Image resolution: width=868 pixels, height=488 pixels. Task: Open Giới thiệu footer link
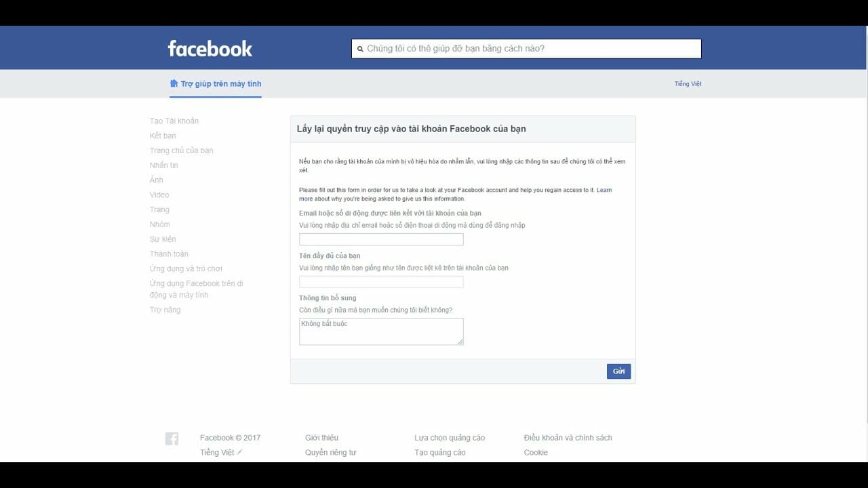321,438
